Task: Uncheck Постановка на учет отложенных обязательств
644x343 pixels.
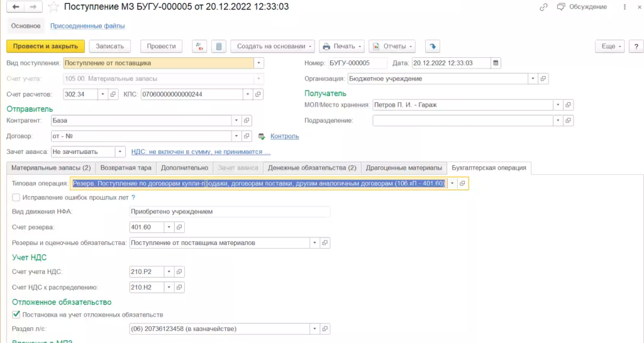Action: (x=16, y=314)
